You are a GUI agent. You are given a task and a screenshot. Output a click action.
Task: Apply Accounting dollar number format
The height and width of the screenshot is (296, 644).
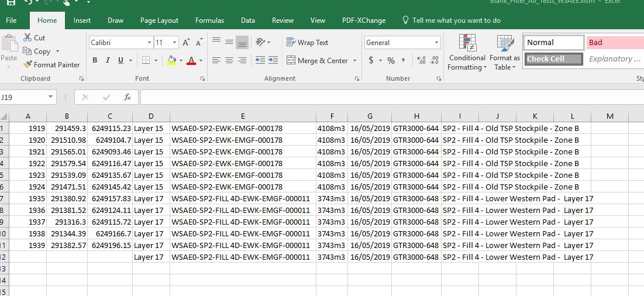coord(371,60)
